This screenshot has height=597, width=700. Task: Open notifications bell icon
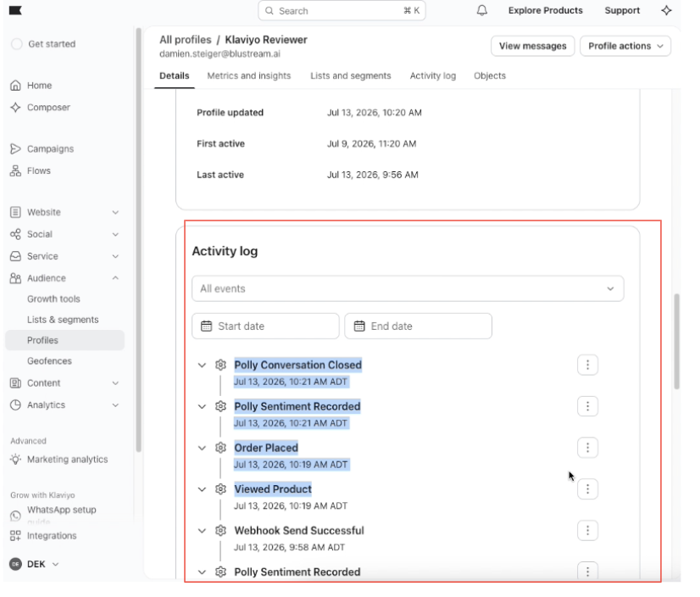[x=481, y=11]
